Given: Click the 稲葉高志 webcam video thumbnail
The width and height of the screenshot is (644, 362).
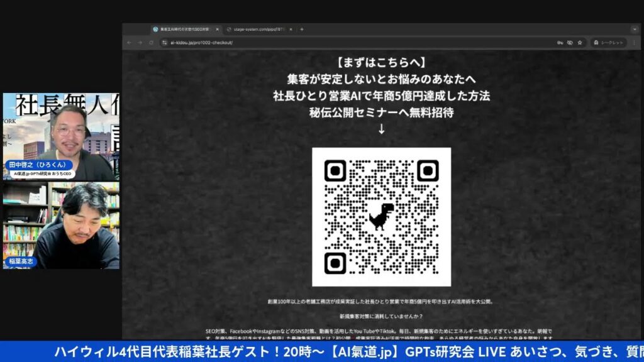Looking at the screenshot, I should (x=61, y=225).
